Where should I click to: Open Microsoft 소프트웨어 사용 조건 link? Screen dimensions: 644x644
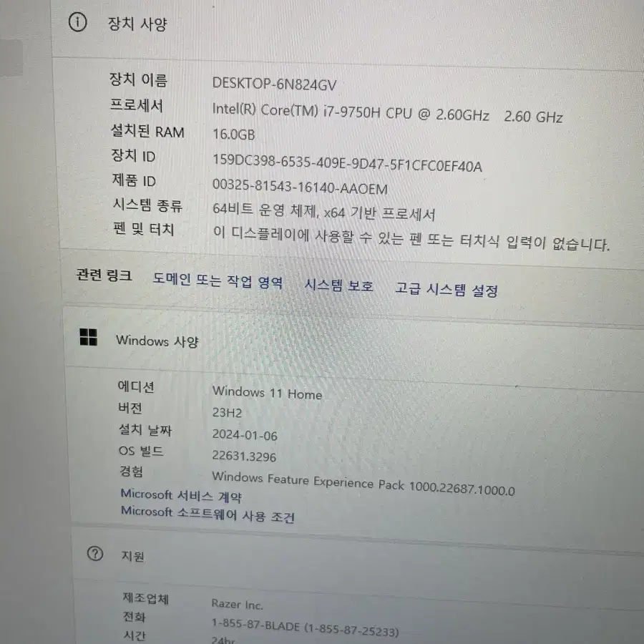point(208,513)
